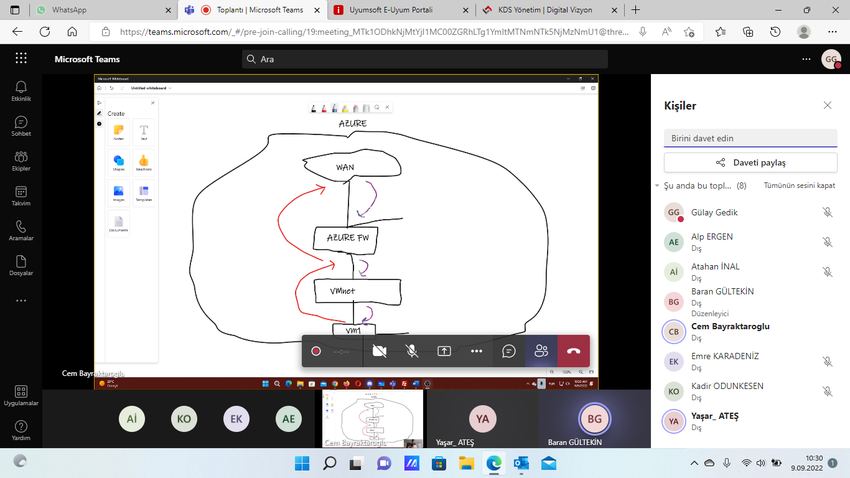The width and height of the screenshot is (850, 478).
Task: Open the Etkinlik activity bell icon
Action: 21,91
